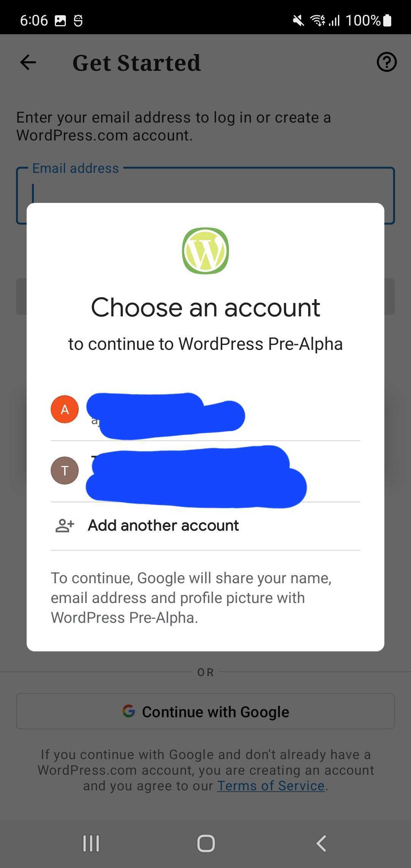Image resolution: width=411 pixels, height=868 pixels.
Task: Tap the back arrow beside Get Started
Action: (28, 62)
